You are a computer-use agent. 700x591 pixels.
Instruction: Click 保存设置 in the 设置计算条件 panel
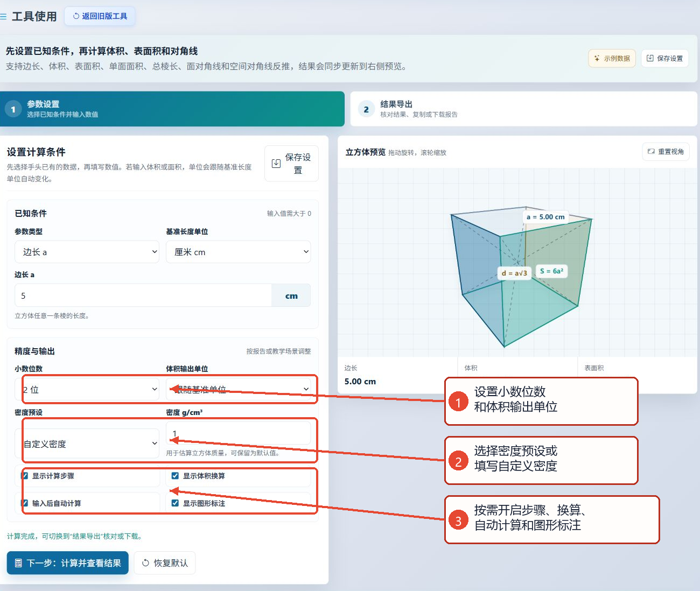(291, 164)
